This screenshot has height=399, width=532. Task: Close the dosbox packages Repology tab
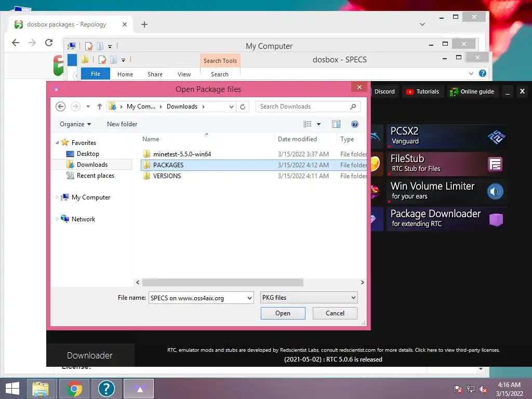coord(125,24)
